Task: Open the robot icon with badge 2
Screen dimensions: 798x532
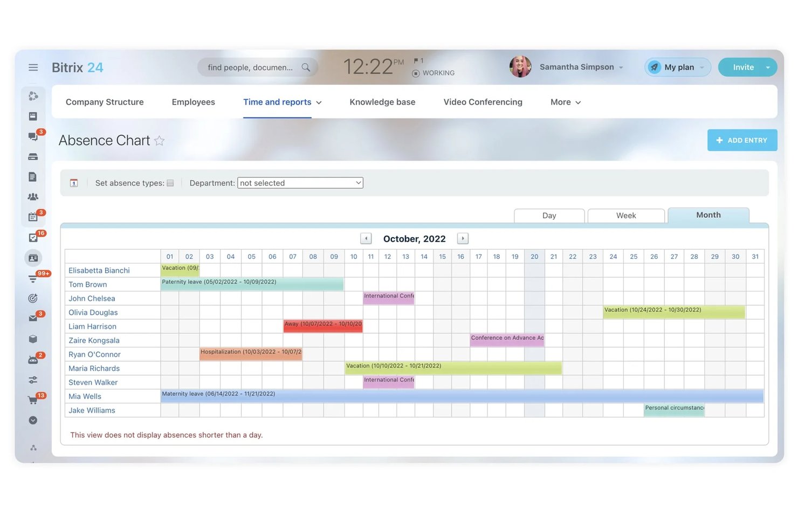Action: click(33, 360)
